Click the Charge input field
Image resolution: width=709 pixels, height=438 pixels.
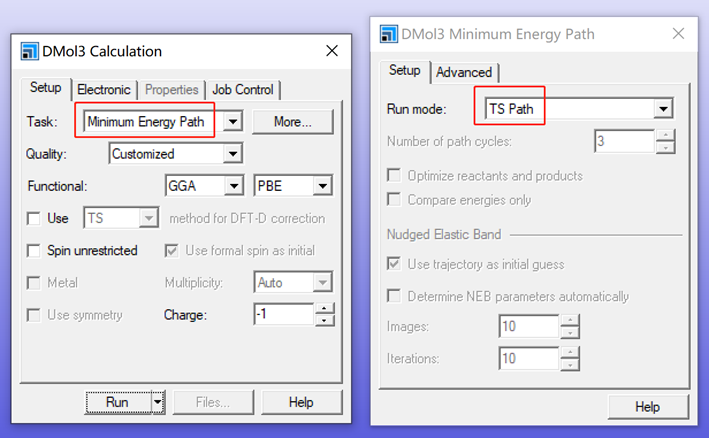[283, 315]
